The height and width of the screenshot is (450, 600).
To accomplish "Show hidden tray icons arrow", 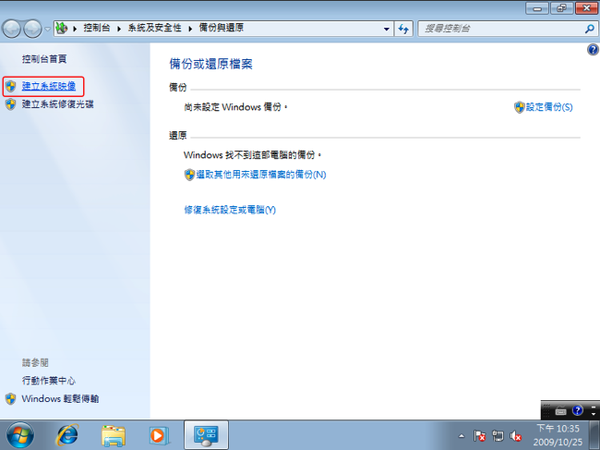I will (461, 436).
